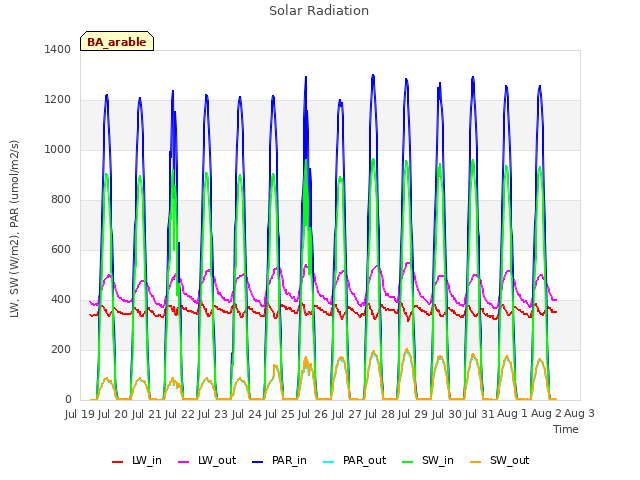640x480 pixels.
Task: Click the 200 y-axis tick label
Action: point(61,350)
